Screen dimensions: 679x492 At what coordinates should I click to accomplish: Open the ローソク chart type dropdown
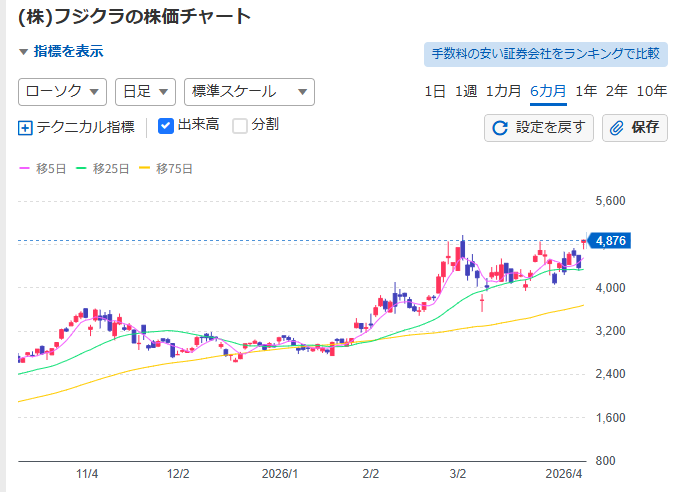(62, 92)
